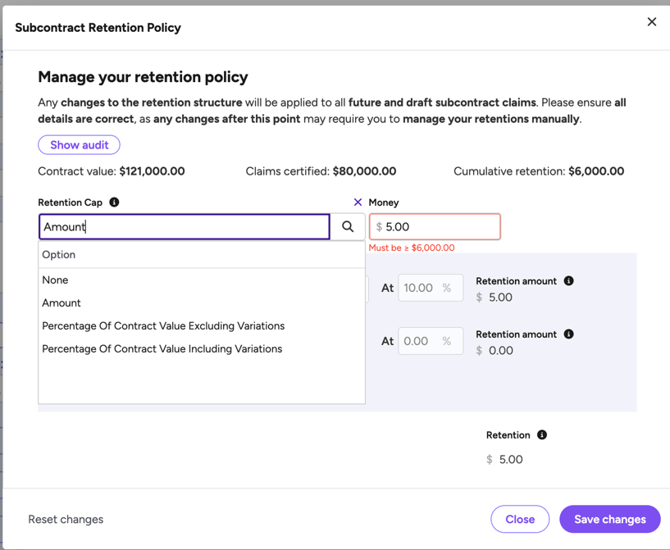This screenshot has width=670, height=550.
Task: Click the Retention Cap search input
Action: (x=184, y=227)
